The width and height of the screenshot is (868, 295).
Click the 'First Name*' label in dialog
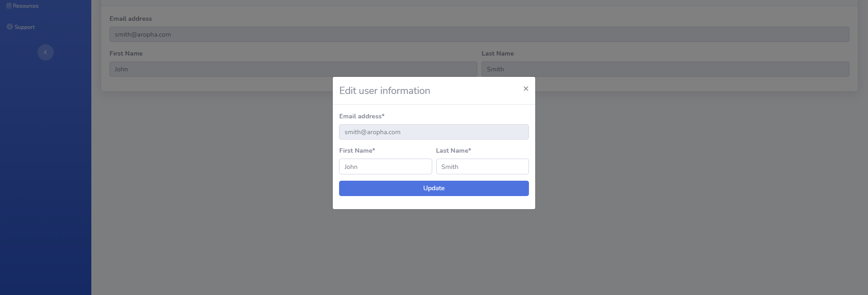click(x=357, y=150)
